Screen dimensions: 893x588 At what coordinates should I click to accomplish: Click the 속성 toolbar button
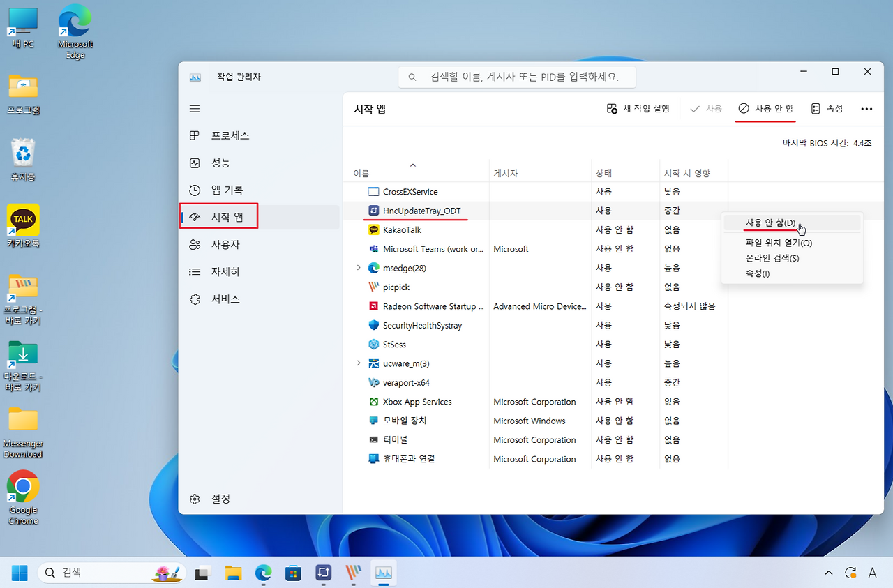point(827,109)
